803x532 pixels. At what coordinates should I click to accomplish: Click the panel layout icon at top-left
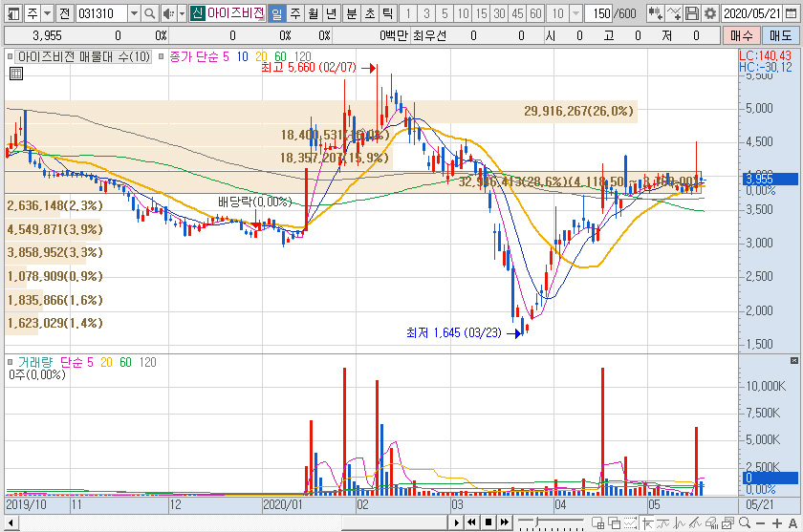point(12,13)
